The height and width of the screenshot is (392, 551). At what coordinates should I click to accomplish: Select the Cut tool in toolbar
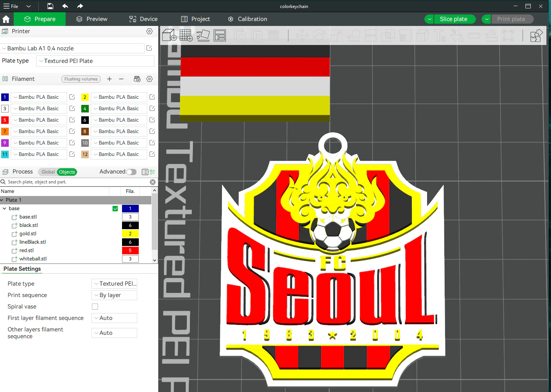(x=371, y=36)
